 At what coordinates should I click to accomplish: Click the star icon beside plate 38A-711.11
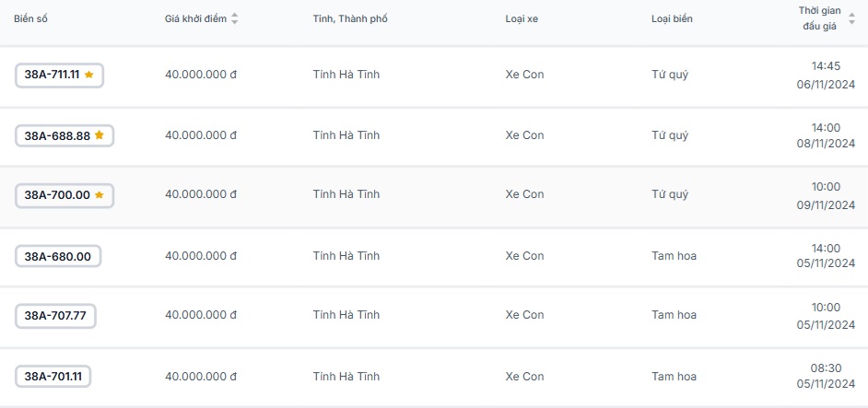click(x=89, y=75)
